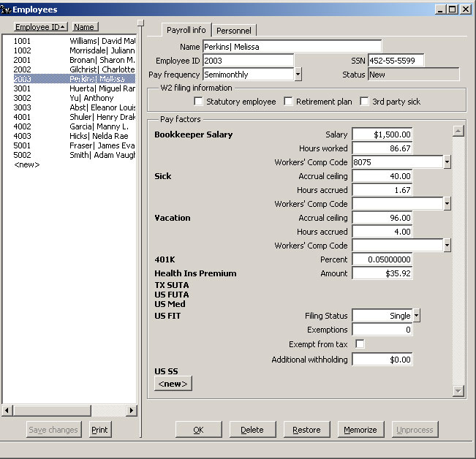This screenshot has height=459, width=476.
Task: Select employee 3002 Yu, Anthony
Action: tap(74, 98)
